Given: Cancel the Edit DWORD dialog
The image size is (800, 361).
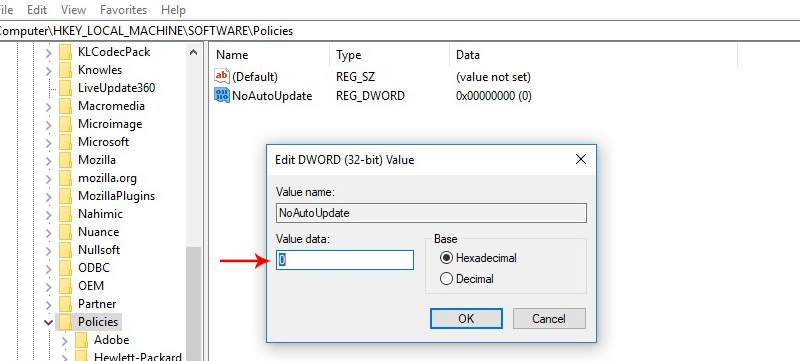Looking at the screenshot, I should click(549, 319).
